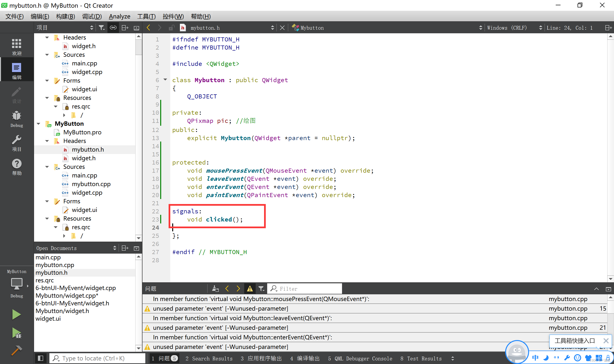Click the sync/link editor icon in toolbar
614x364 pixels.
113,27
